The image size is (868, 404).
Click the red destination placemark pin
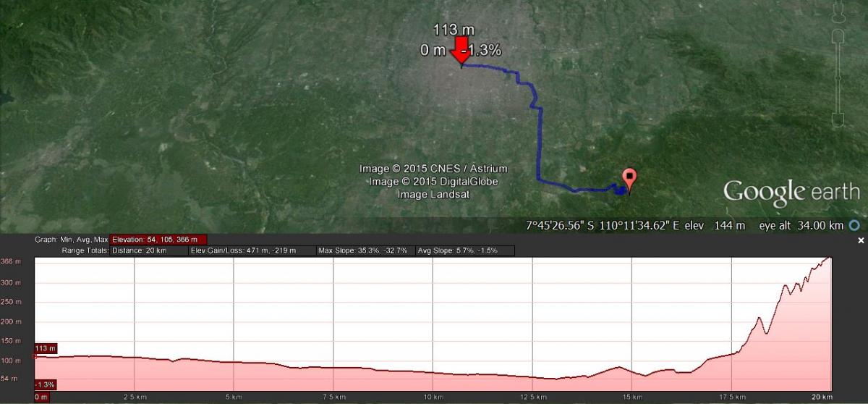pyautogui.click(x=629, y=180)
